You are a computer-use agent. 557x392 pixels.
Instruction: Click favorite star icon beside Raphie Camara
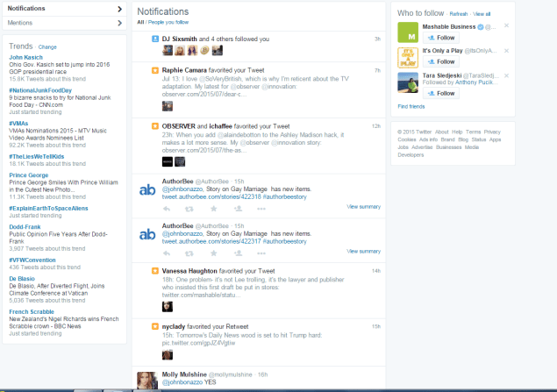155,70
